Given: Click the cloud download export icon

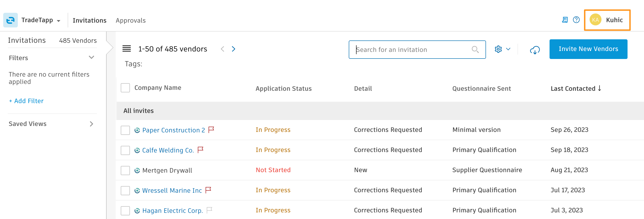Looking at the screenshot, I should [535, 50].
